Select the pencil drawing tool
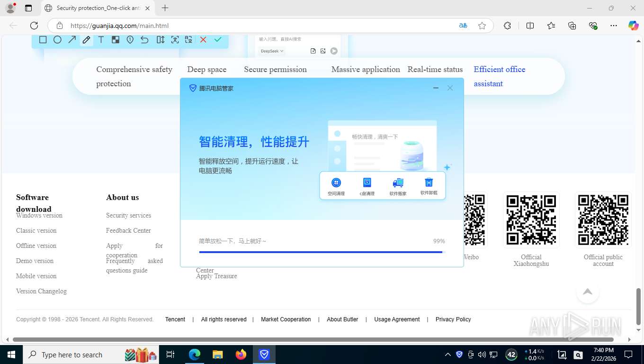 tap(86, 40)
